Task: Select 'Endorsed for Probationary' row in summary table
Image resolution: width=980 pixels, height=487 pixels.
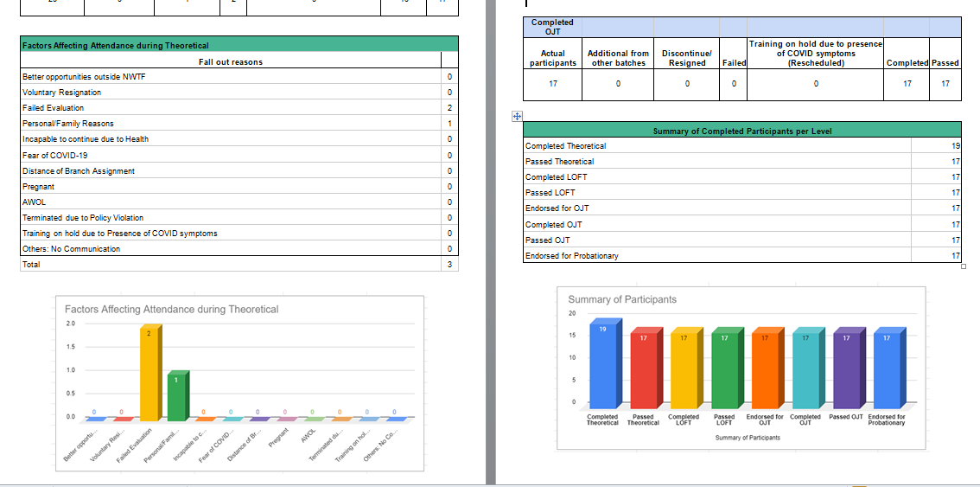Action: click(741, 255)
